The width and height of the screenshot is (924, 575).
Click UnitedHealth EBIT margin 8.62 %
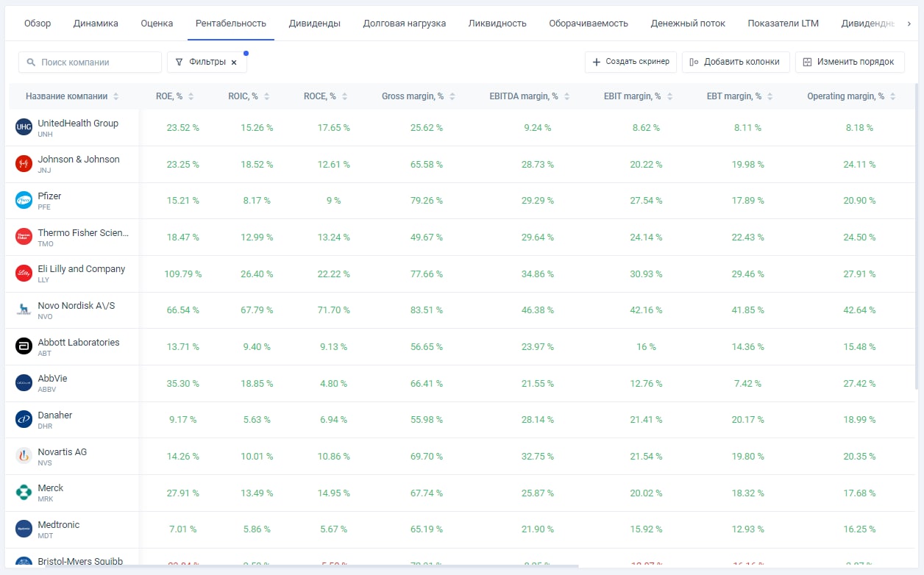(x=646, y=128)
